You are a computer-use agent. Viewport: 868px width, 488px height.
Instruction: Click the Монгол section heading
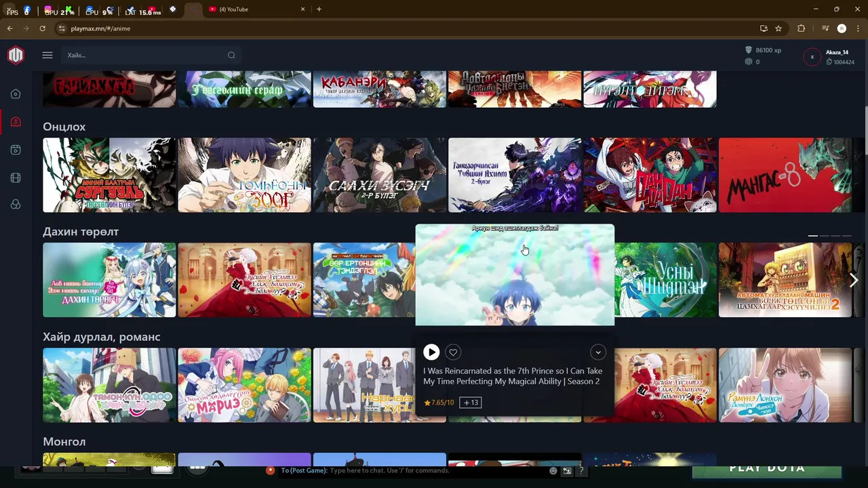pyautogui.click(x=64, y=442)
